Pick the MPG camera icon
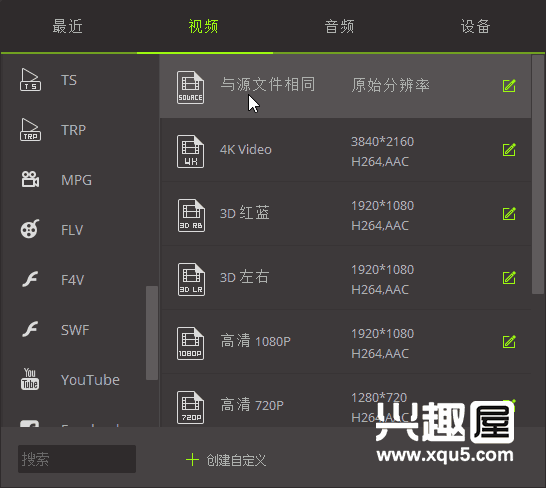Screen dimensions: 546x488 (30, 179)
